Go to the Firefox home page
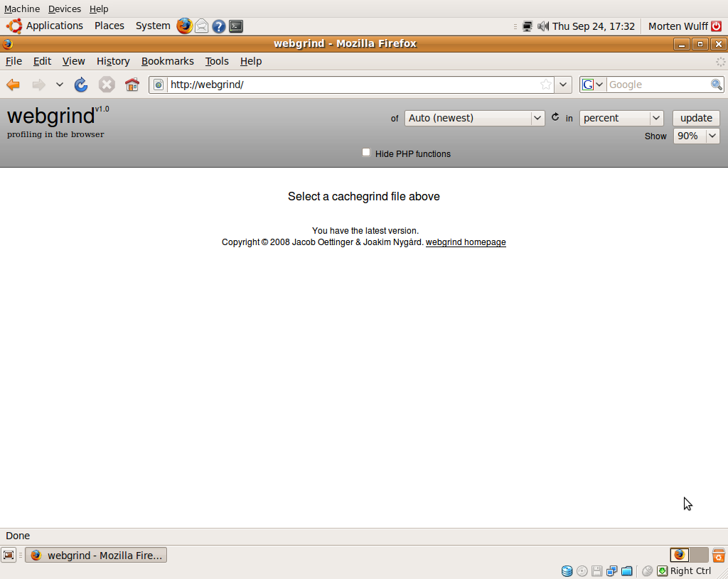The height and width of the screenshot is (579, 728). (x=132, y=85)
